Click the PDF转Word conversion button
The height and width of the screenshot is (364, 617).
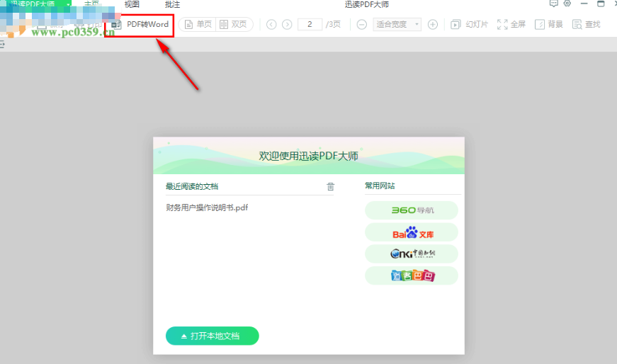click(x=140, y=24)
